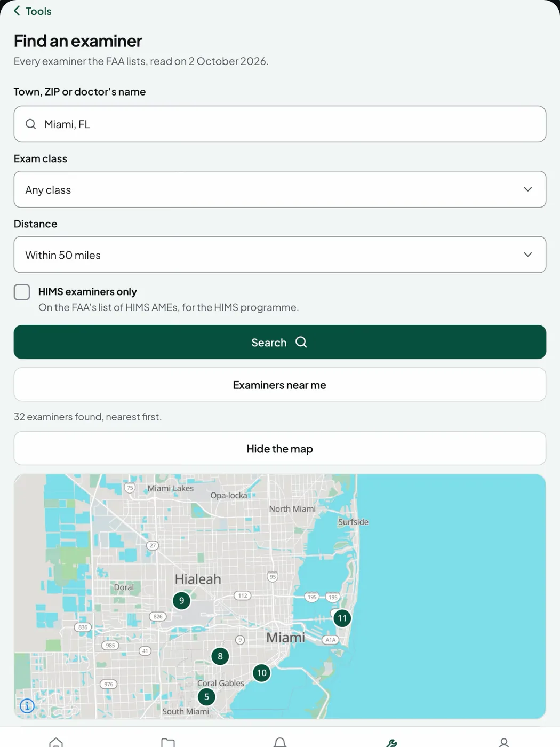This screenshot has height=747, width=560.
Task: Open the Exam class dropdown
Action: [x=280, y=189]
